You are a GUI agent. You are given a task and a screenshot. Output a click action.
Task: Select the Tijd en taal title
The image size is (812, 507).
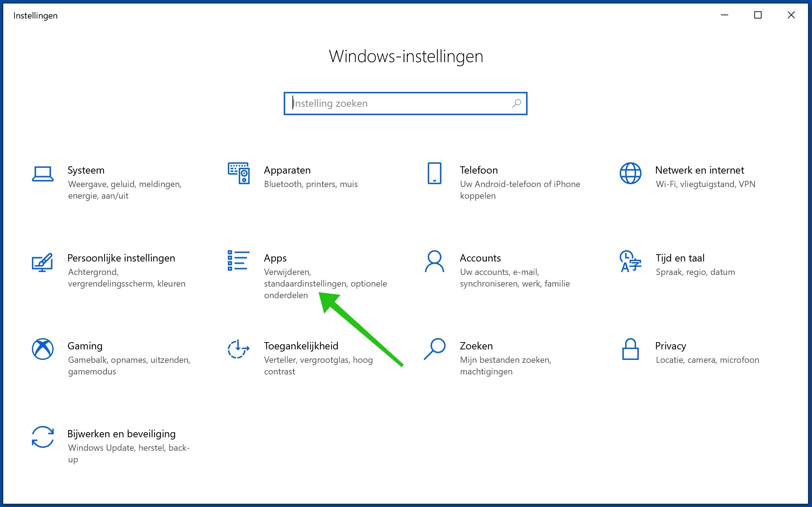coord(680,258)
